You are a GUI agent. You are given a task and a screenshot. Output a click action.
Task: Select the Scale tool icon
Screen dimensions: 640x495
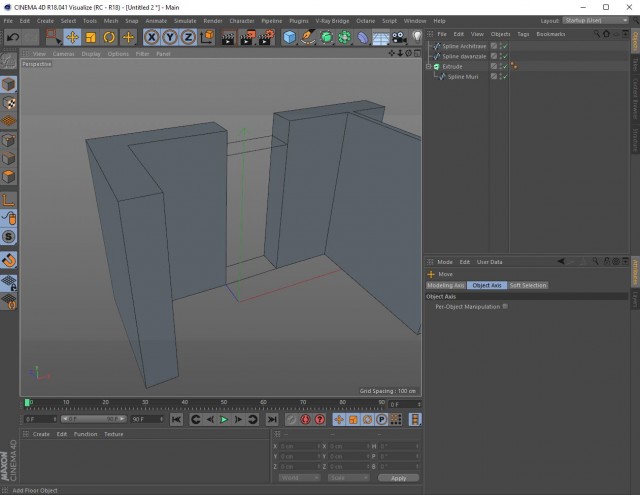91,38
